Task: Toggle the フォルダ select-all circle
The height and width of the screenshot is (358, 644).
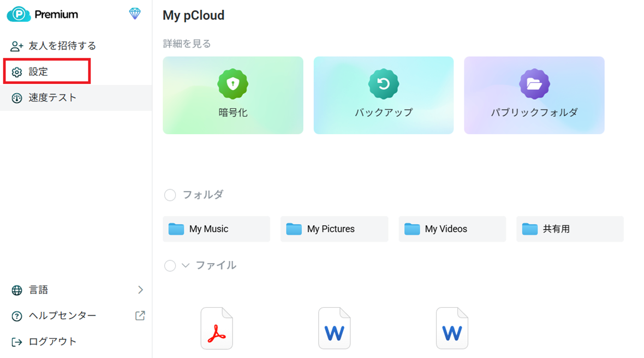Action: [x=170, y=195]
